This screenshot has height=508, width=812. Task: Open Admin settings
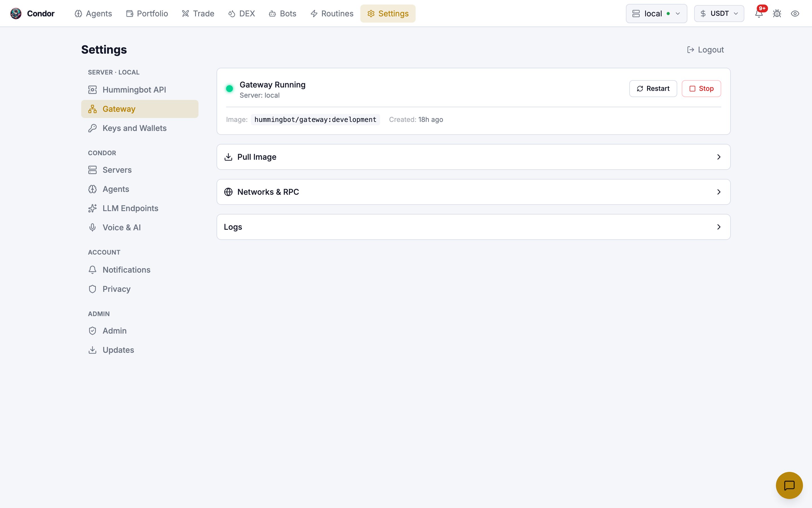coord(140,330)
